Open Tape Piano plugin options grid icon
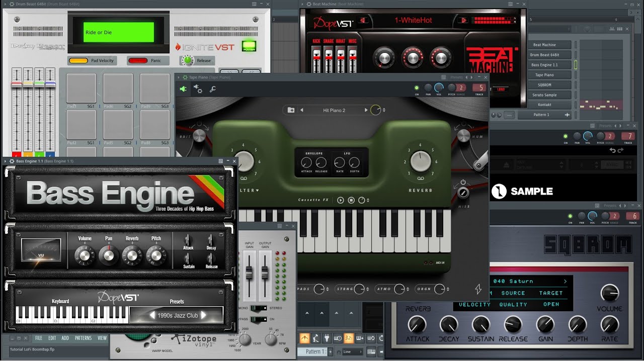This screenshot has height=362, width=644. pos(444,77)
